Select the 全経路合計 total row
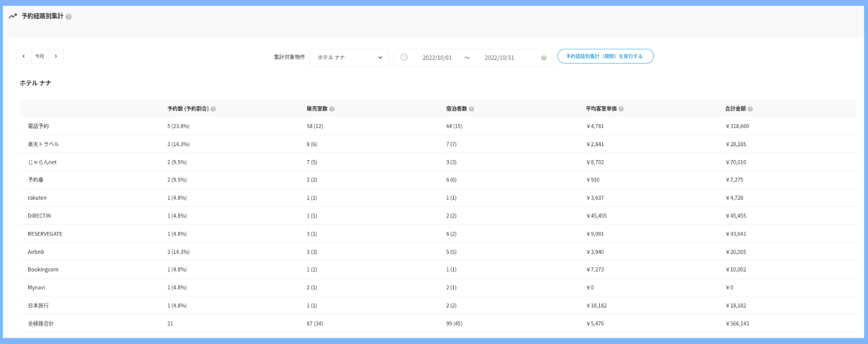Screen dimensions: 868x344 [x=41, y=323]
